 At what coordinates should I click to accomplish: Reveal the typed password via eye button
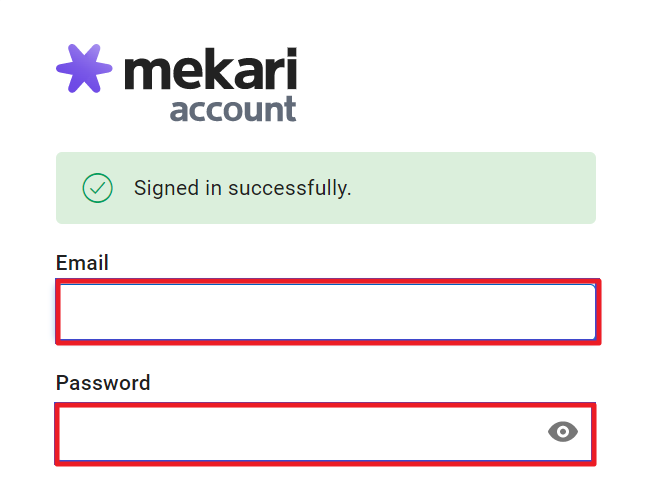(x=563, y=431)
